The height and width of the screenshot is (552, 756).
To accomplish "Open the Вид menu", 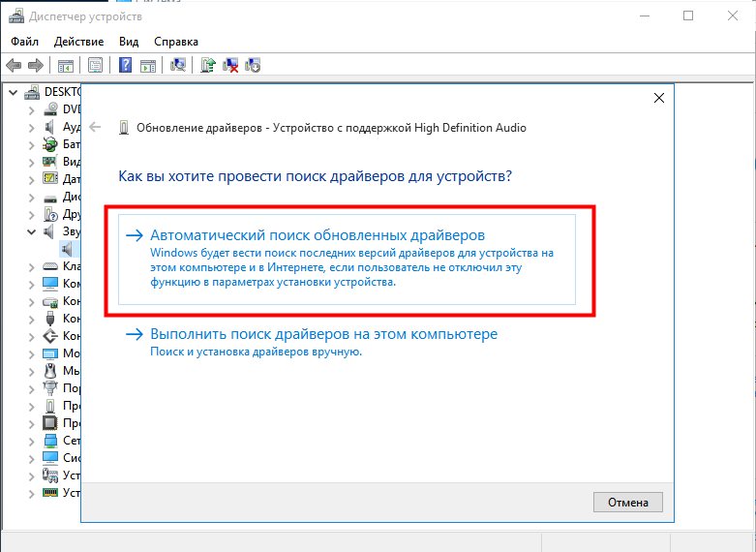I will [129, 42].
